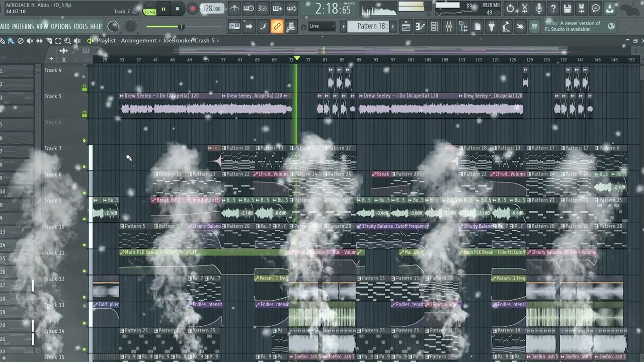Toggle the overdub / blend recording icon
644x362 pixels.
point(277,9)
